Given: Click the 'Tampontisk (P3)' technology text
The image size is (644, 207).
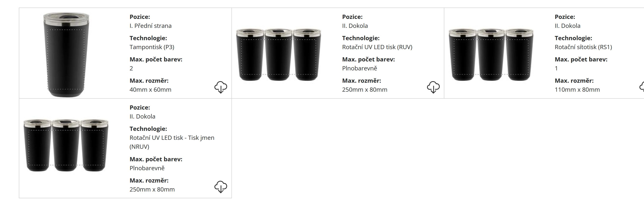Looking at the screenshot, I should (152, 47).
